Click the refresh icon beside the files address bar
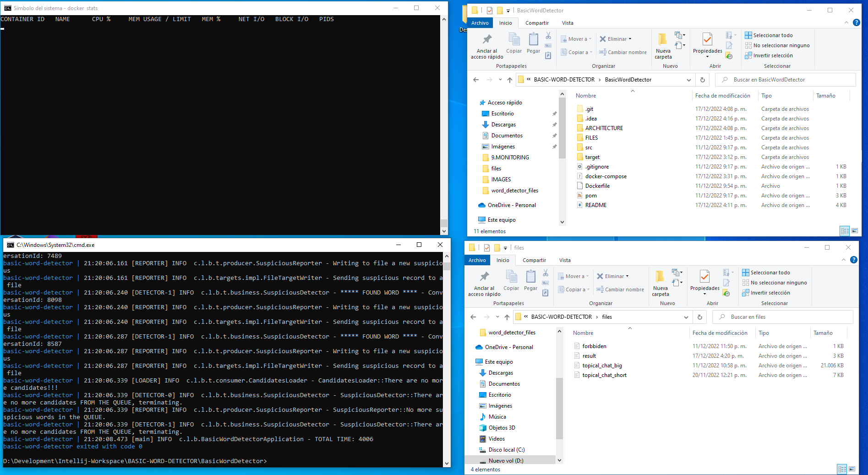This screenshot has height=475, width=868. (x=699, y=317)
